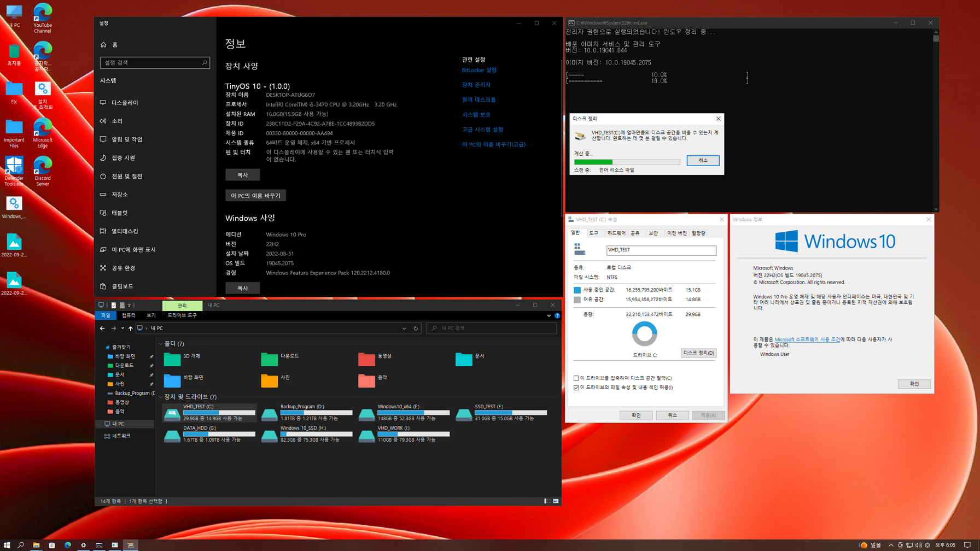980x551 pixels.
Task: Open the Discord Server shortcut on desktop
Action: coord(42,171)
